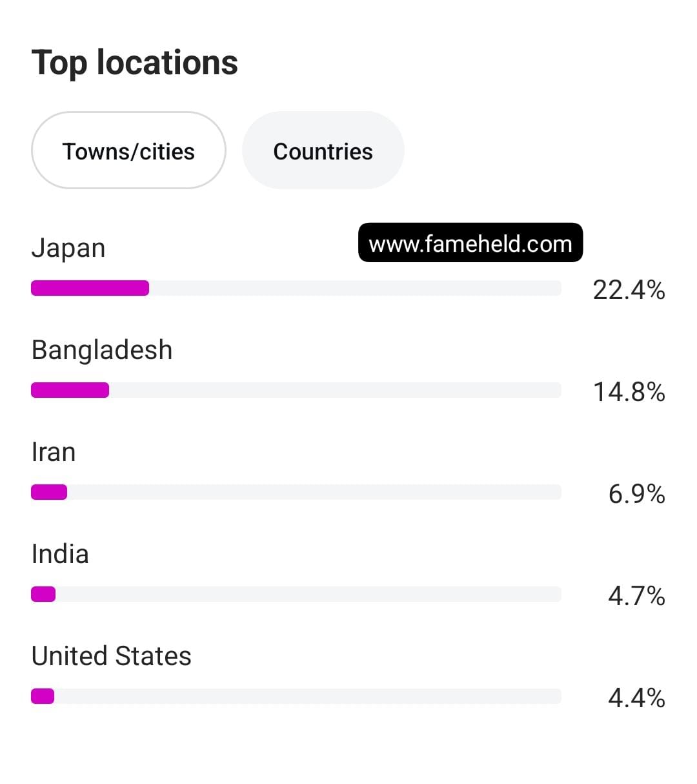Select the India country label
This screenshot has height=784, width=697.
click(60, 554)
